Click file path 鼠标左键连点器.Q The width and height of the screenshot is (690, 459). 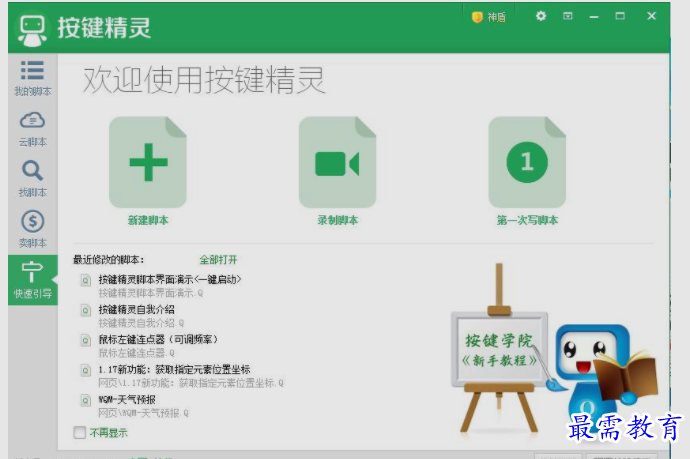click(136, 353)
